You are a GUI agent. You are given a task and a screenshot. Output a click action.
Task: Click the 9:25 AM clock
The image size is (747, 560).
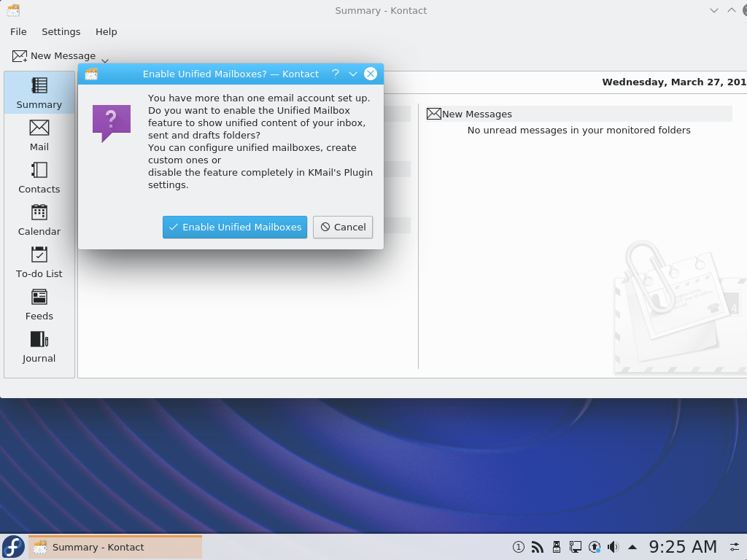[x=683, y=547]
